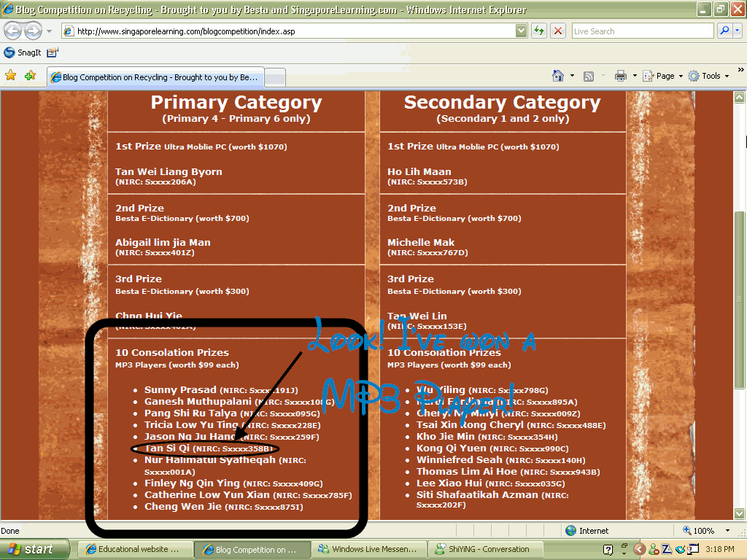Click the Internet Explorer title bar icon

tap(7, 9)
